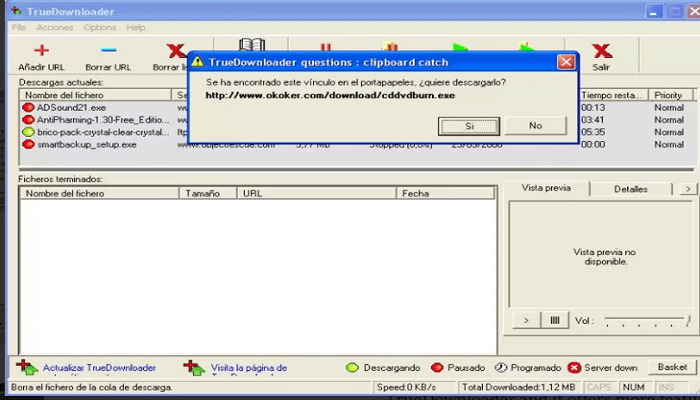The height and width of the screenshot is (400, 700).
Task: Click the open book toolbar icon
Action: (252, 44)
